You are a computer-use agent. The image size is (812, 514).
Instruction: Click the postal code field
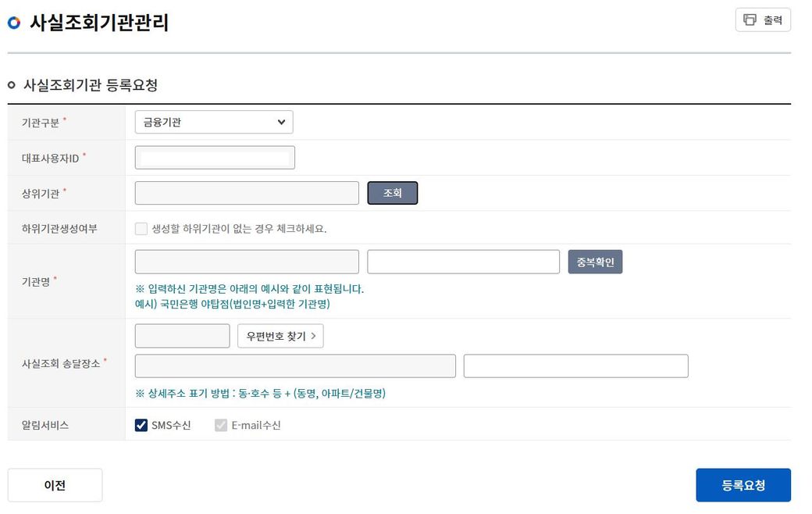182,336
